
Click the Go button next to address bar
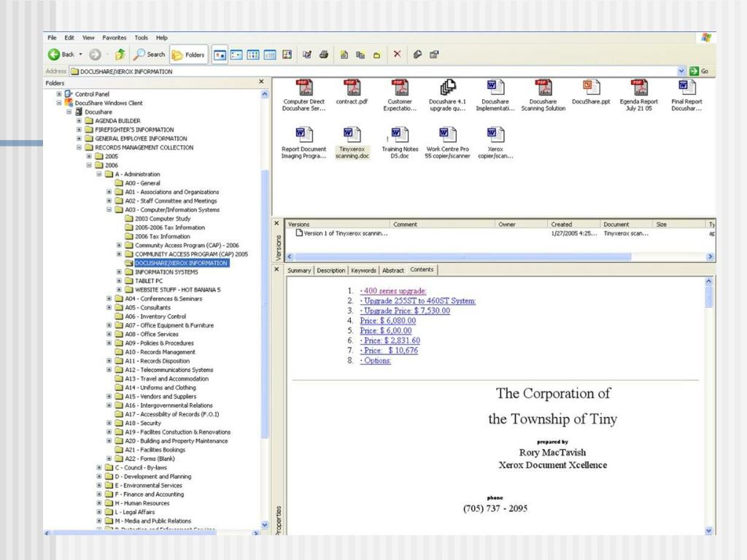click(x=699, y=71)
